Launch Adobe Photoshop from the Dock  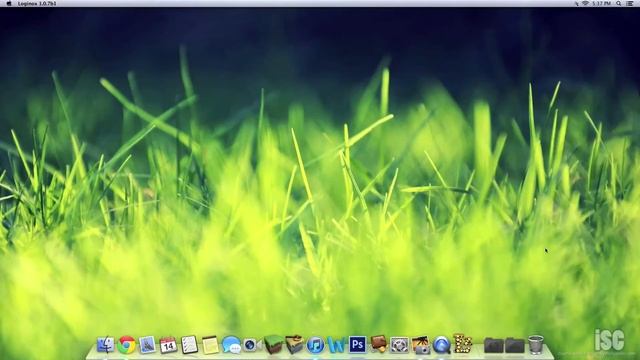(358, 344)
